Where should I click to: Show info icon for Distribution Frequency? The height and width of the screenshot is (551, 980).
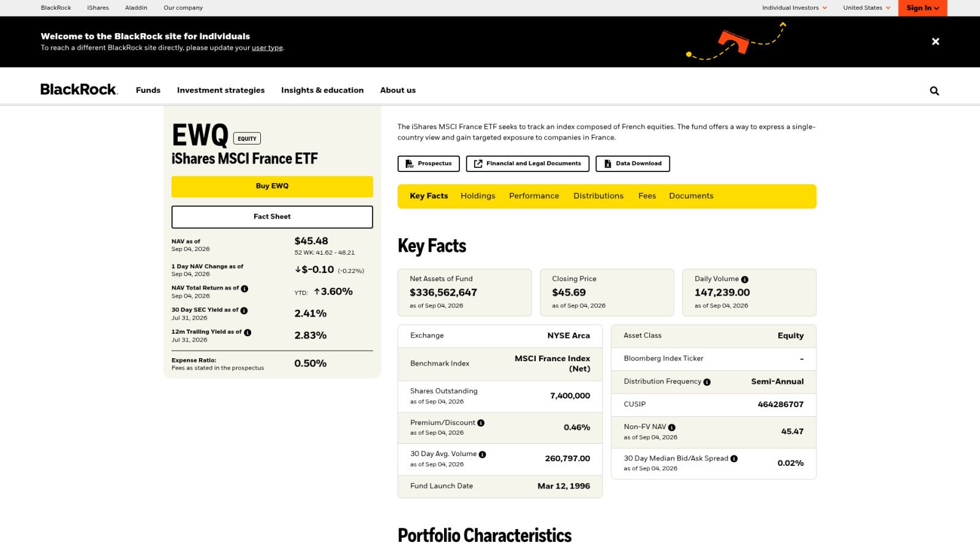(x=707, y=382)
